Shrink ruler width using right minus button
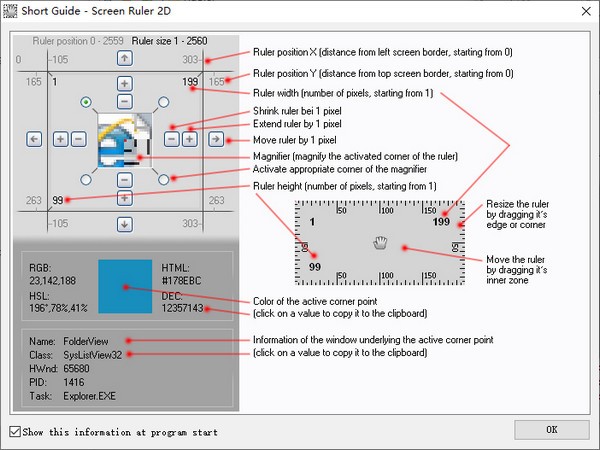 [171, 140]
